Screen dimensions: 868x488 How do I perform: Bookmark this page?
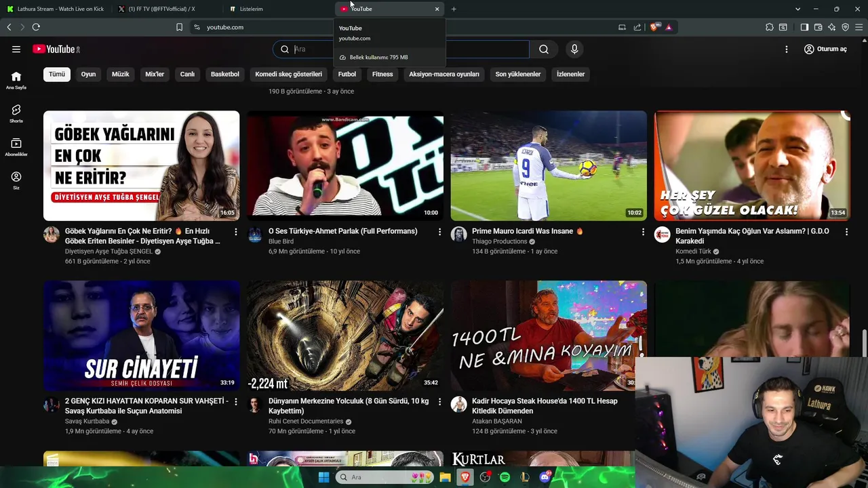click(x=179, y=27)
